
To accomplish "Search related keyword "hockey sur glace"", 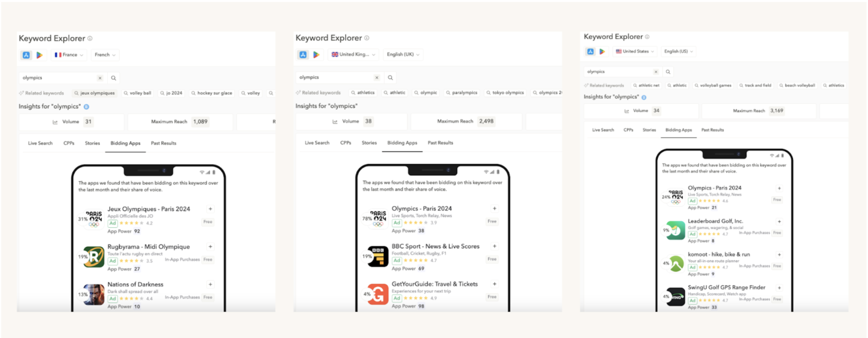I will pyautogui.click(x=212, y=93).
